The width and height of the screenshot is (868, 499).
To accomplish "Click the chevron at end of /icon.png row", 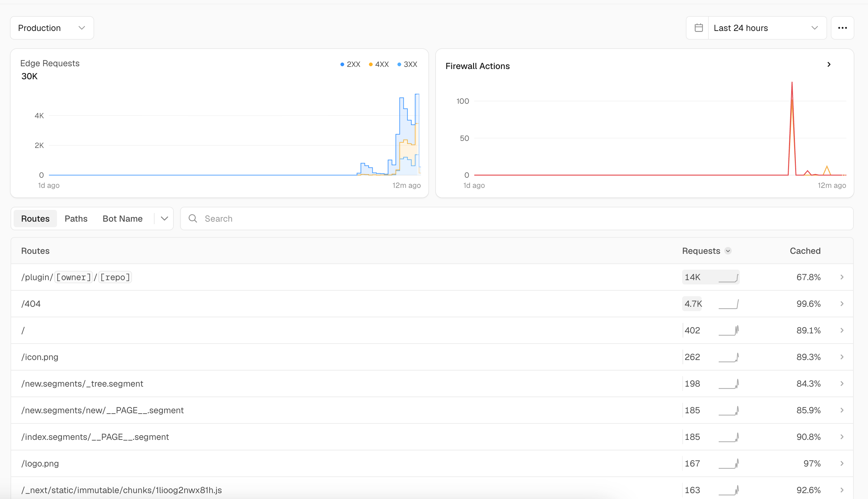I will 842,357.
